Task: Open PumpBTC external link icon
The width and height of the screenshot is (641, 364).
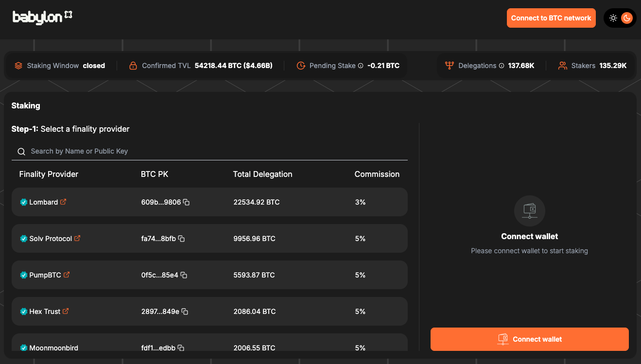Action: [67, 275]
